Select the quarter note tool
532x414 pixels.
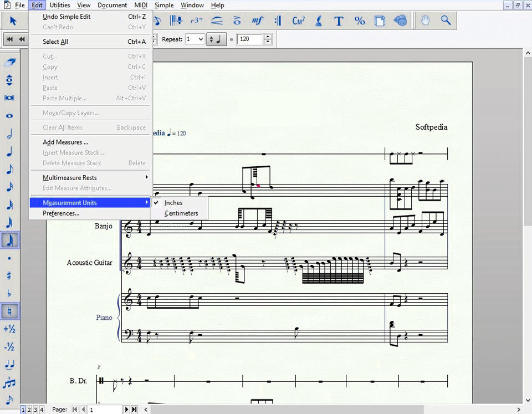click(9, 151)
